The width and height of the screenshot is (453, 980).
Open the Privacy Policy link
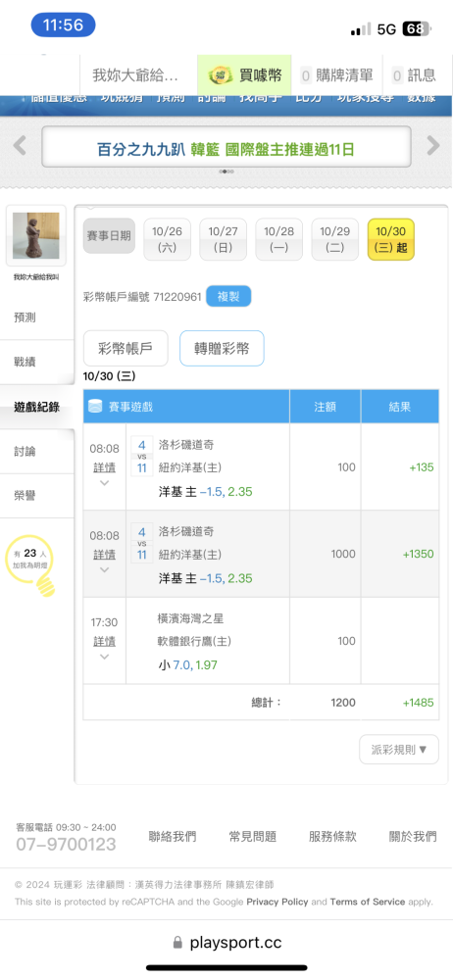[277, 902]
